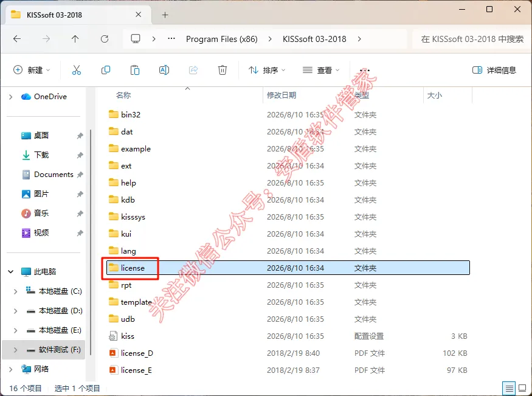Viewport: 532px width, 396px height.
Task: Click the Share icon in toolbar
Action: [193, 70]
